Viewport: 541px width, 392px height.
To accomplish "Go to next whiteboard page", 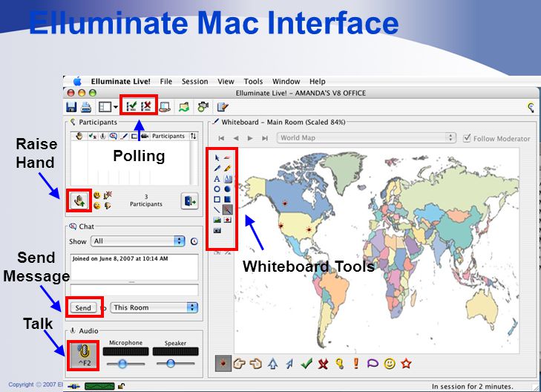I will point(250,138).
